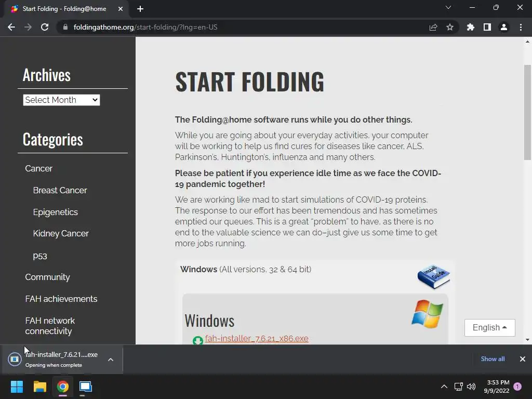Open the Windows Start menu
This screenshot has width=532, height=399.
coord(17,387)
